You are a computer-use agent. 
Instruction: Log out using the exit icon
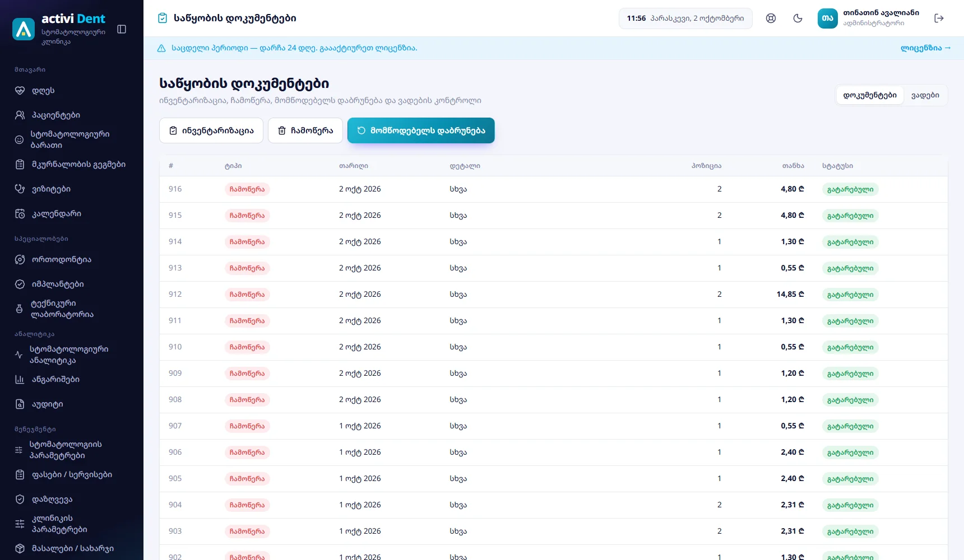[939, 18]
